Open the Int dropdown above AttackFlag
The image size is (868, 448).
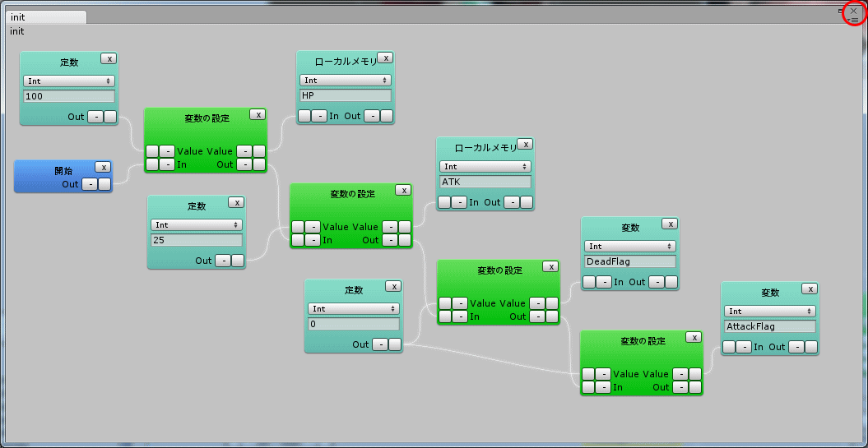tap(770, 312)
